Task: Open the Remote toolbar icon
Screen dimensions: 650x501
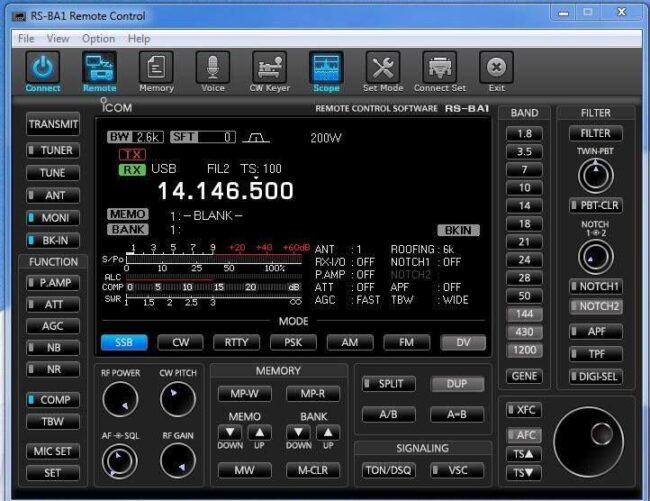Action: click(99, 67)
